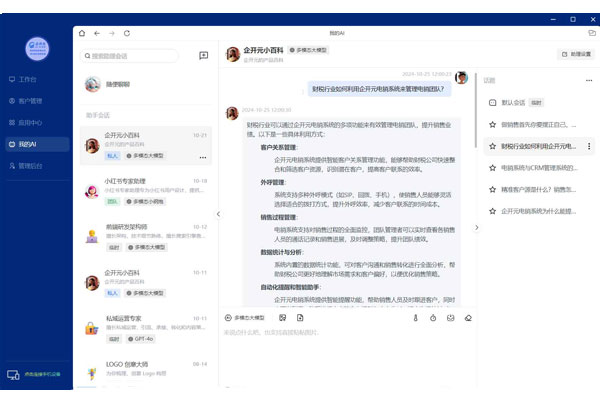Click the 多模态大模型 tag in the chat header

click(x=308, y=50)
